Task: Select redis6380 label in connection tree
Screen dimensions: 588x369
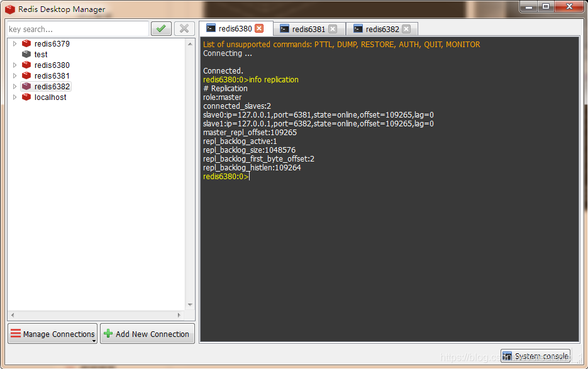Action: tap(52, 65)
